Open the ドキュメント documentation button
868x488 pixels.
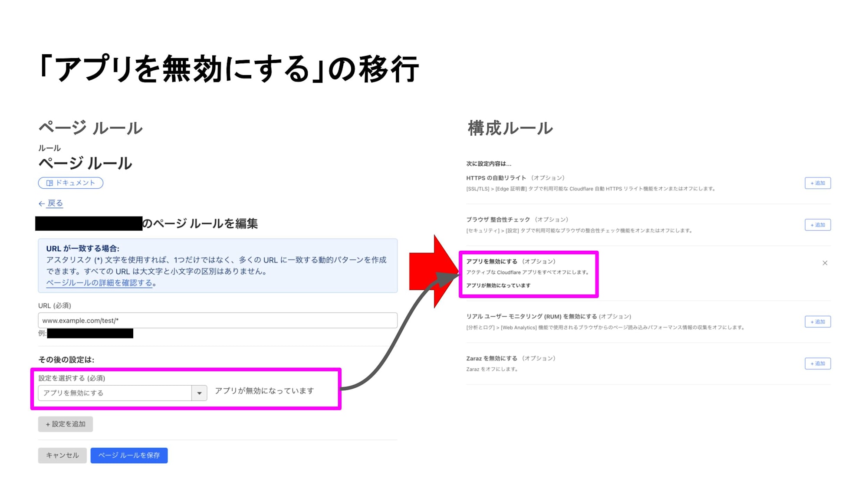(70, 183)
